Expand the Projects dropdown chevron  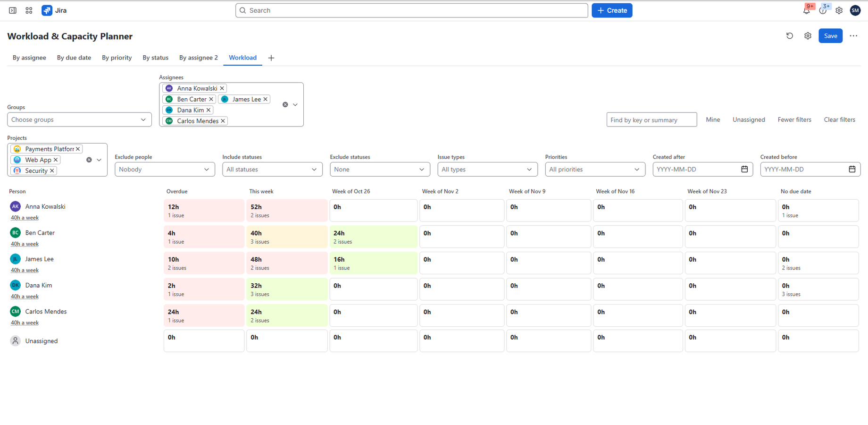pos(99,160)
